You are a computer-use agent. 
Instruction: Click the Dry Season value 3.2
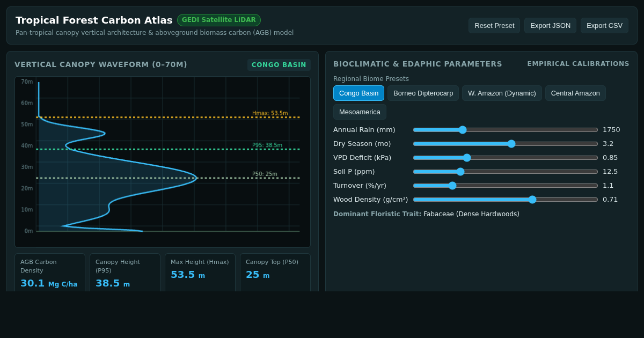click(608, 144)
